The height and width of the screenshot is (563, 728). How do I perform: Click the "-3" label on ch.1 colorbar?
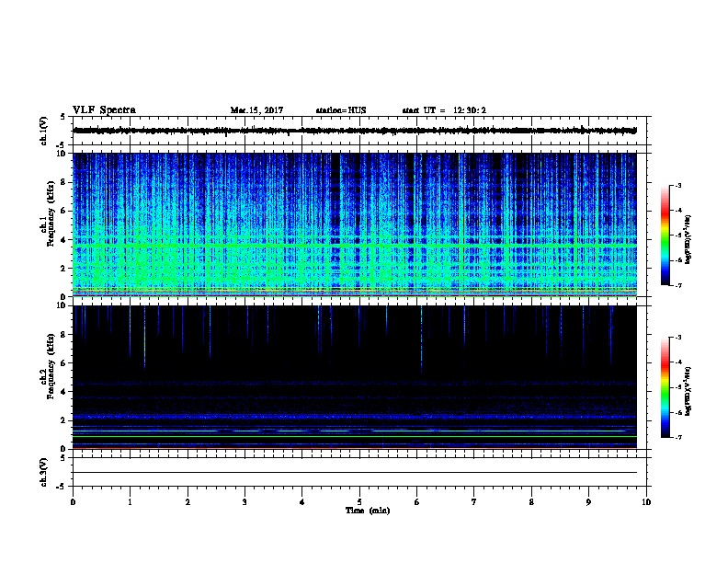tap(677, 185)
